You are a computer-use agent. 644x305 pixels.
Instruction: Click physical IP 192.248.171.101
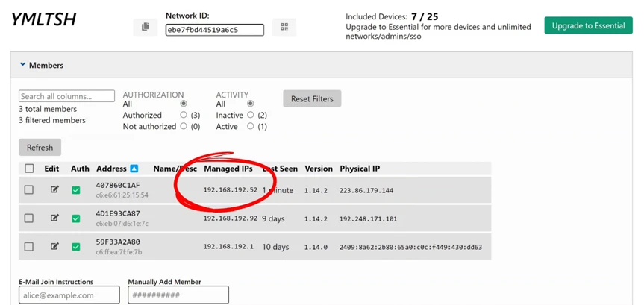[369, 218]
